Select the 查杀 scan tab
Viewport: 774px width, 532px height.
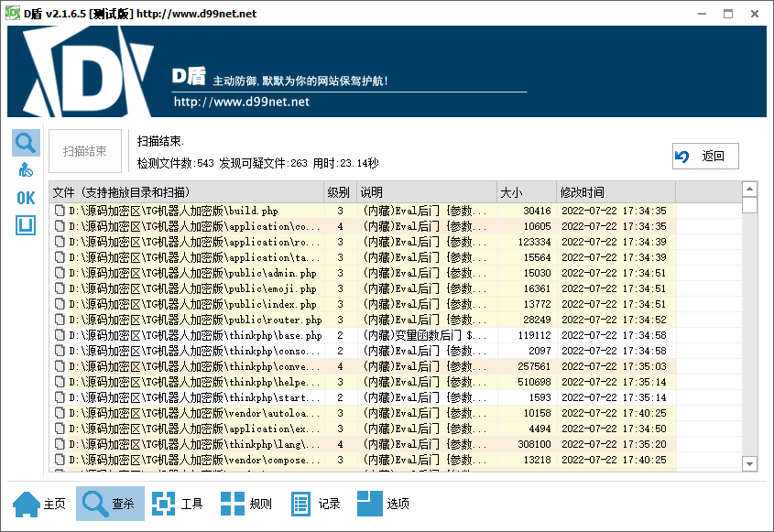coord(110,504)
